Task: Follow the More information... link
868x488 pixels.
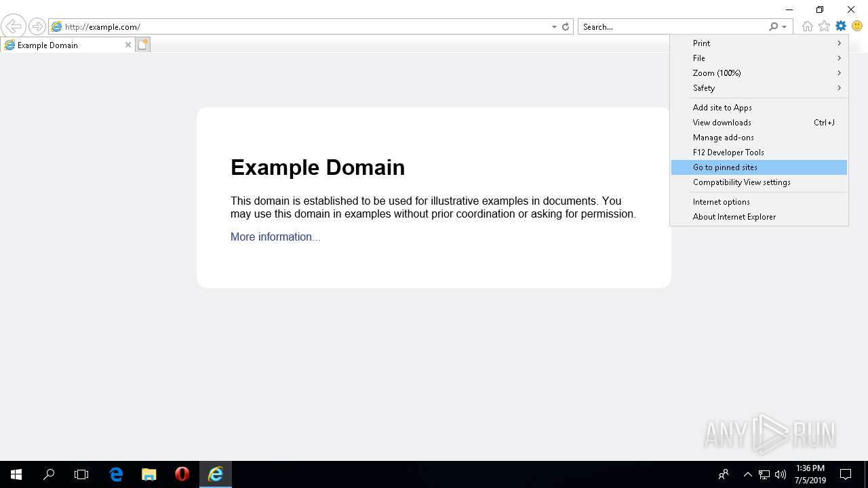Action: [x=275, y=237]
